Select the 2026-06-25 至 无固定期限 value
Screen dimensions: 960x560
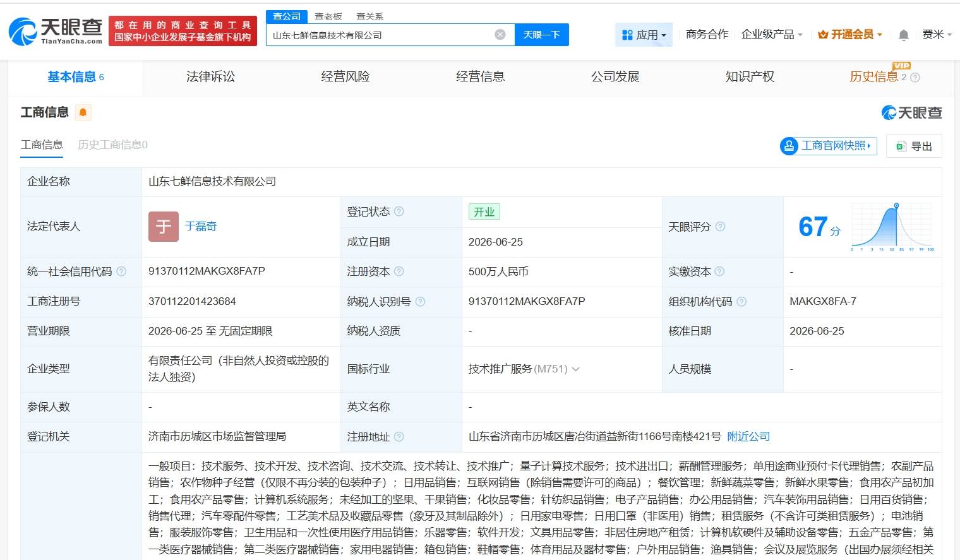210,331
